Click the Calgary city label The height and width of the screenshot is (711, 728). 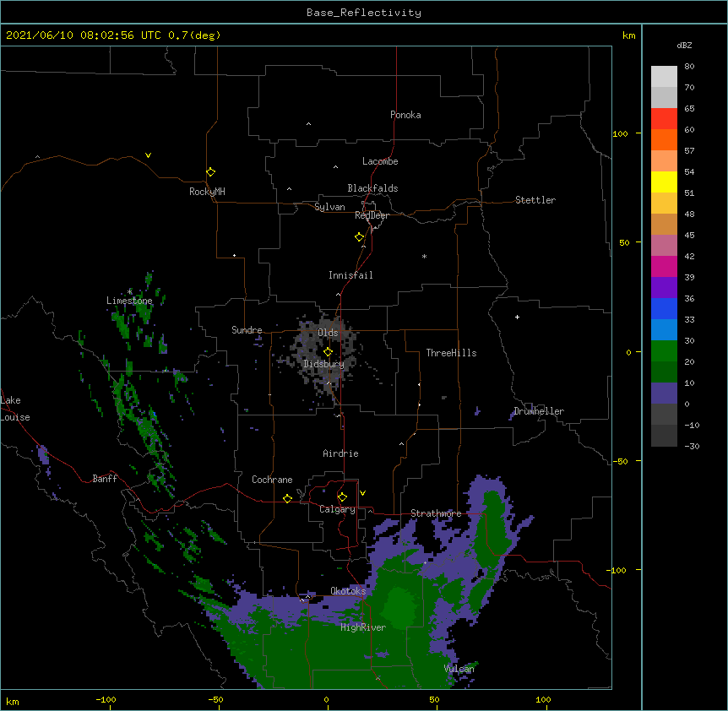tap(337, 509)
